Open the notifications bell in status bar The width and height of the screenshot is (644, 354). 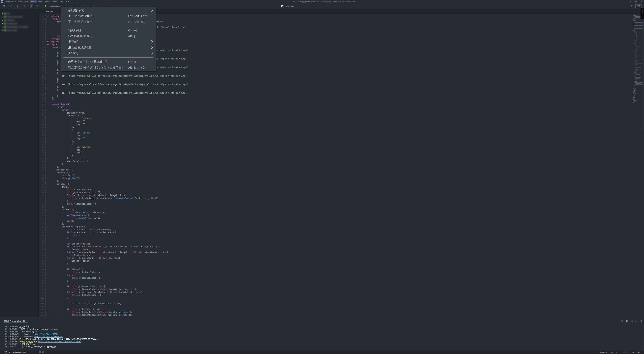point(639,352)
